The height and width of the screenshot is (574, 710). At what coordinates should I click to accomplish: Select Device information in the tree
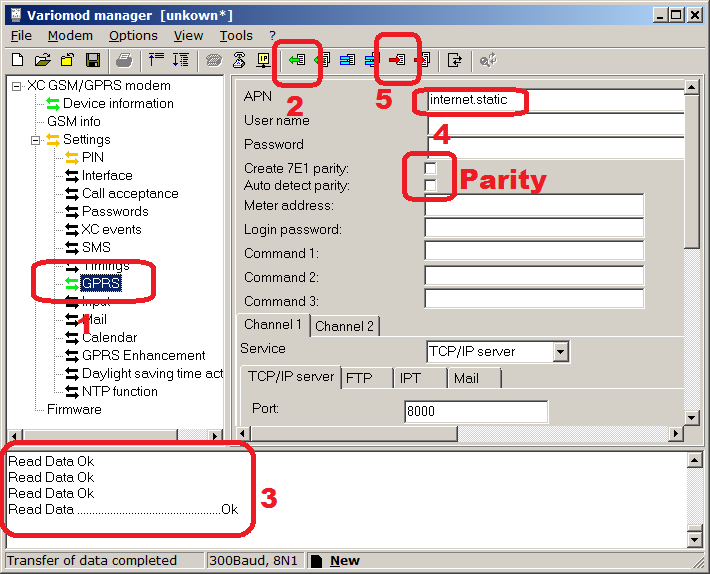point(118,103)
